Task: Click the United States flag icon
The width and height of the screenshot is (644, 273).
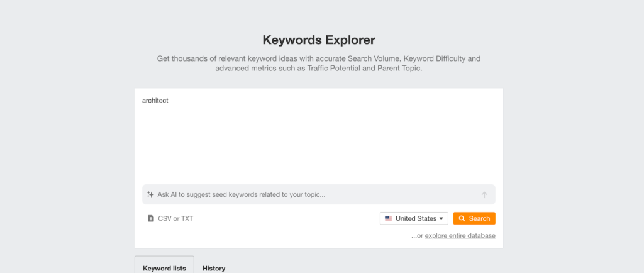Action: point(388,218)
